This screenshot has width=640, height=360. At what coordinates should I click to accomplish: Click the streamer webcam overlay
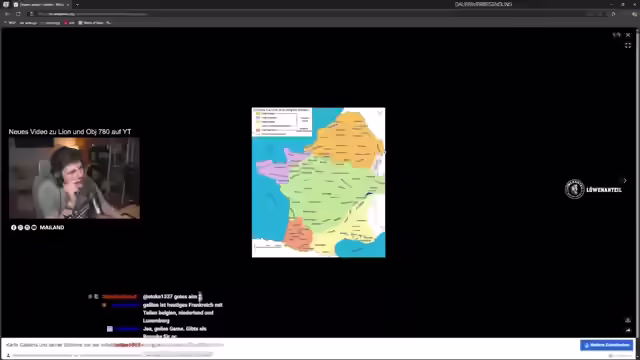click(x=74, y=178)
